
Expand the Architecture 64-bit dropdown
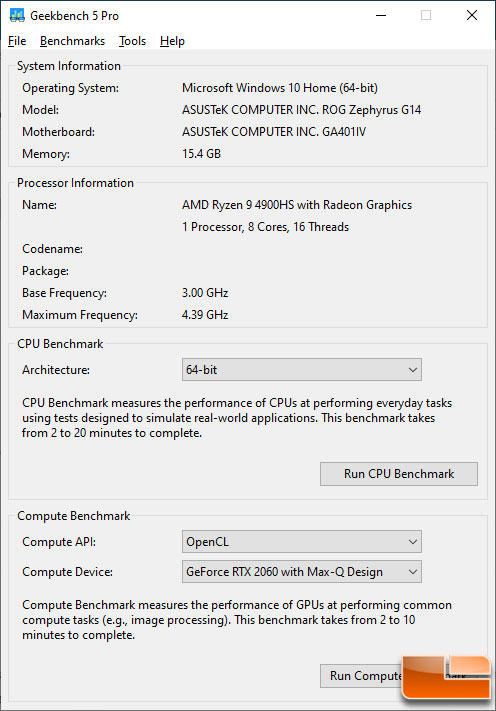(301, 370)
